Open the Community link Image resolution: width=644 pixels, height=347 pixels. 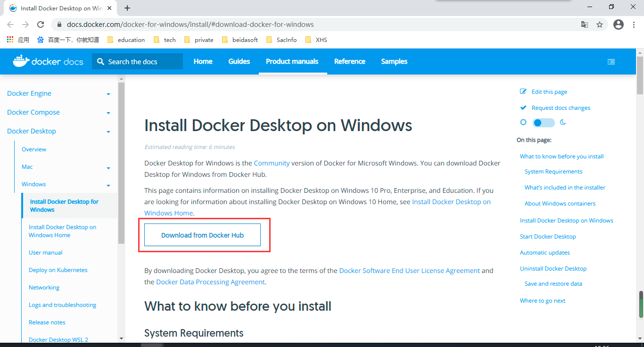[x=272, y=163]
